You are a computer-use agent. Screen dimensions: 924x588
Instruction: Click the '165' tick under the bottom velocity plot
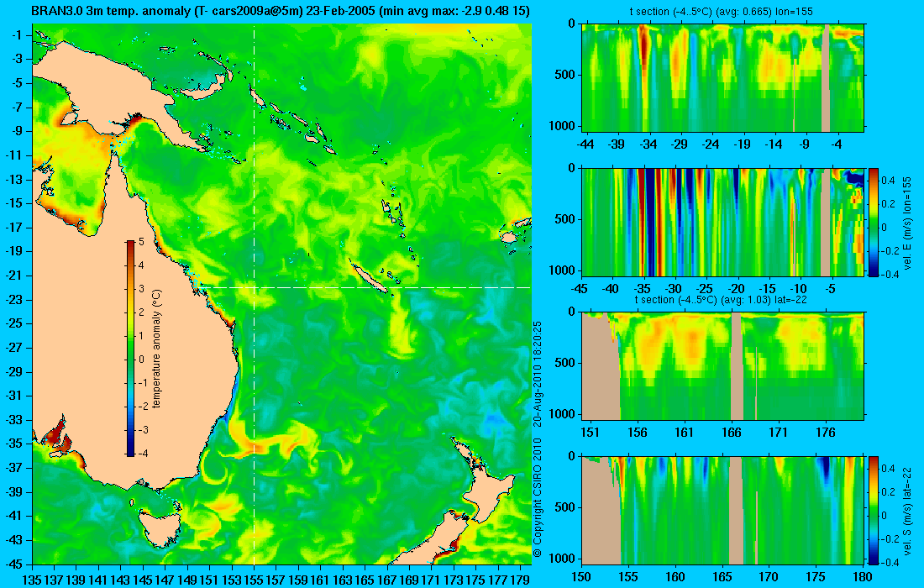(722, 577)
